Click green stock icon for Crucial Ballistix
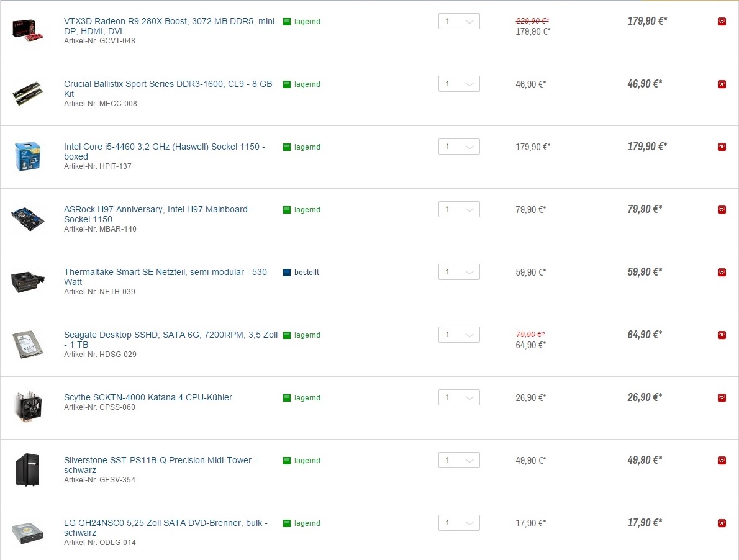Image resolution: width=739 pixels, height=560 pixels. coord(286,84)
